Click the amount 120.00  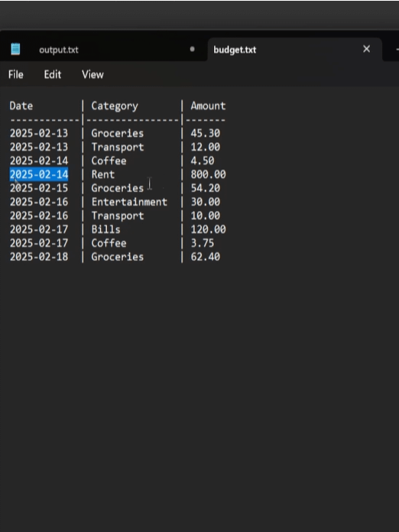(208, 229)
